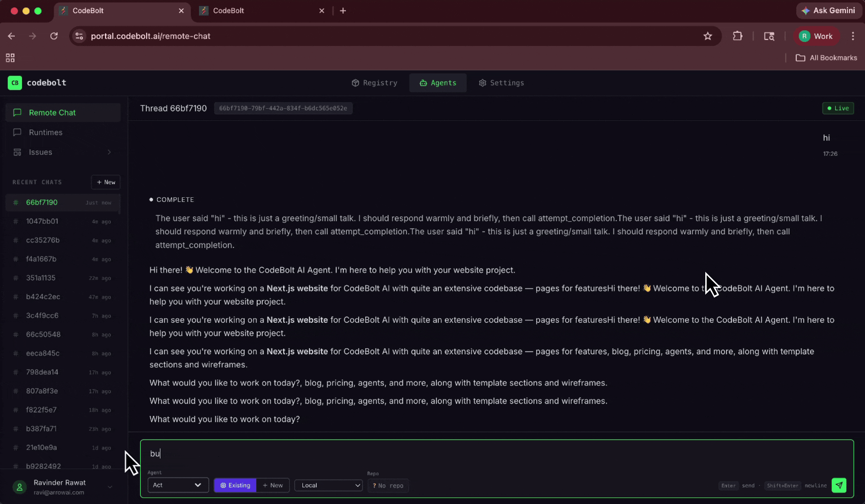Image resolution: width=865 pixels, height=504 pixels.
Task: Click the 'hi' user message
Action: 826,138
